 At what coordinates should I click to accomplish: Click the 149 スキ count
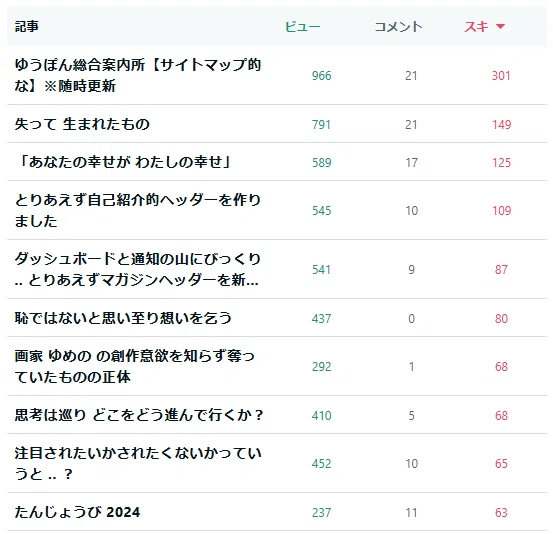click(502, 125)
